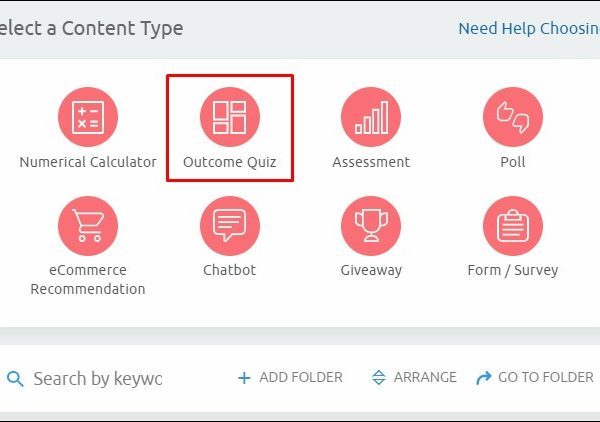Open the Need Help Choosing link
This screenshot has width=600, height=422.
click(x=528, y=29)
